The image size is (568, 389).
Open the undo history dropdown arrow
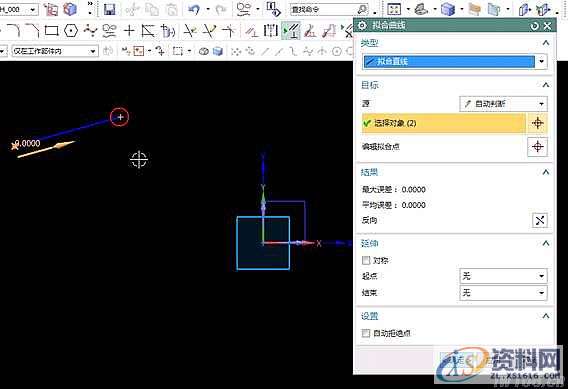pyautogui.click(x=208, y=9)
